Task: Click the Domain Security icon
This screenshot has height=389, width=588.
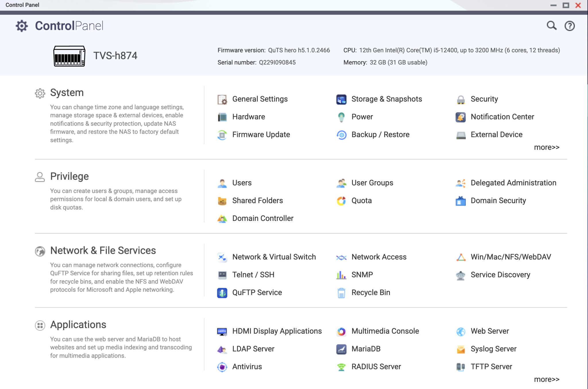Action: pyautogui.click(x=461, y=201)
